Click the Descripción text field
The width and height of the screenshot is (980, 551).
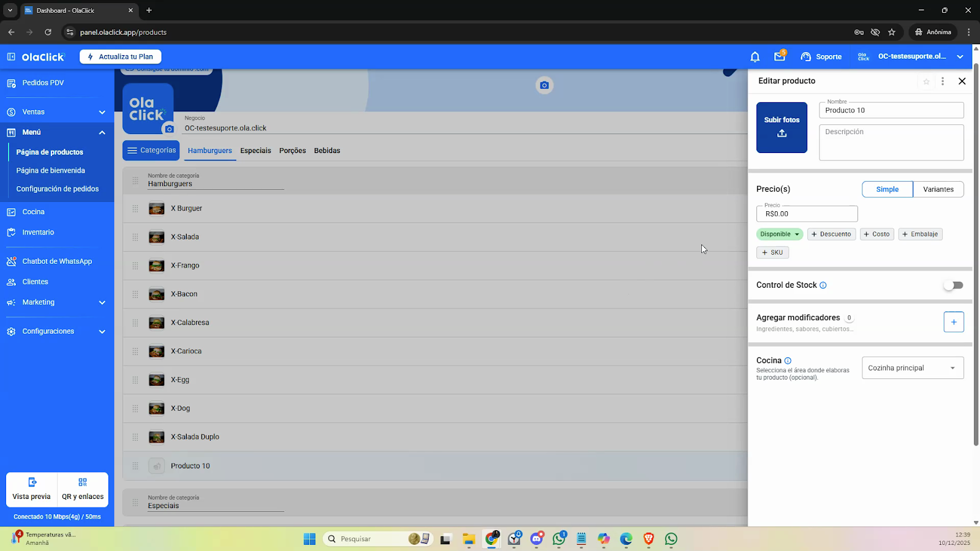click(891, 143)
